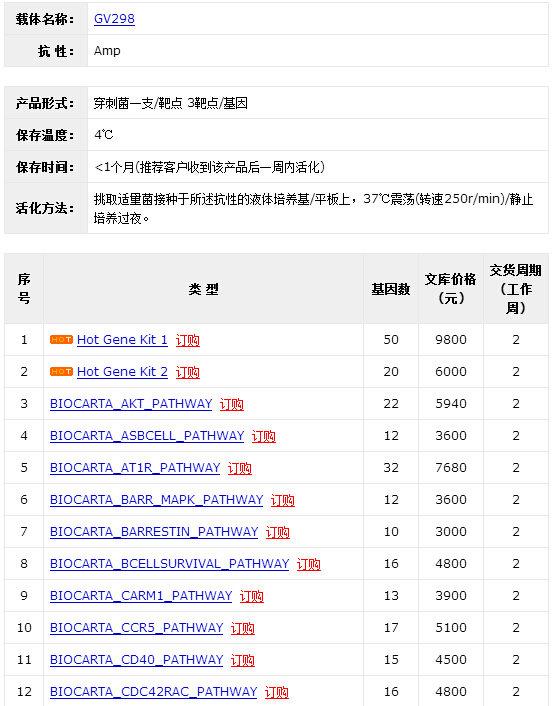555x706 pixels.
Task: Order the BIOCARTA_AKT_PATHWAY library via 订购
Action: [232, 404]
